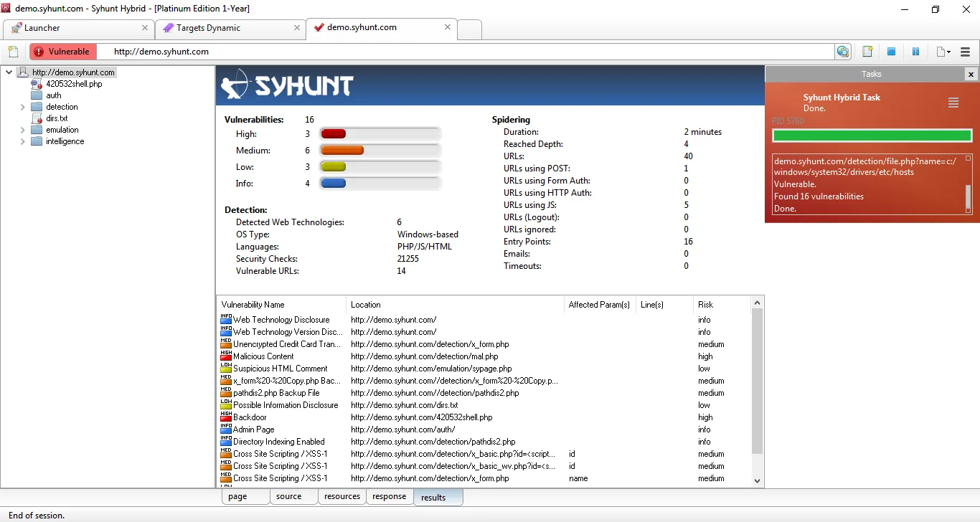Pause the scan using the pause icon
980x522 pixels.
click(915, 51)
